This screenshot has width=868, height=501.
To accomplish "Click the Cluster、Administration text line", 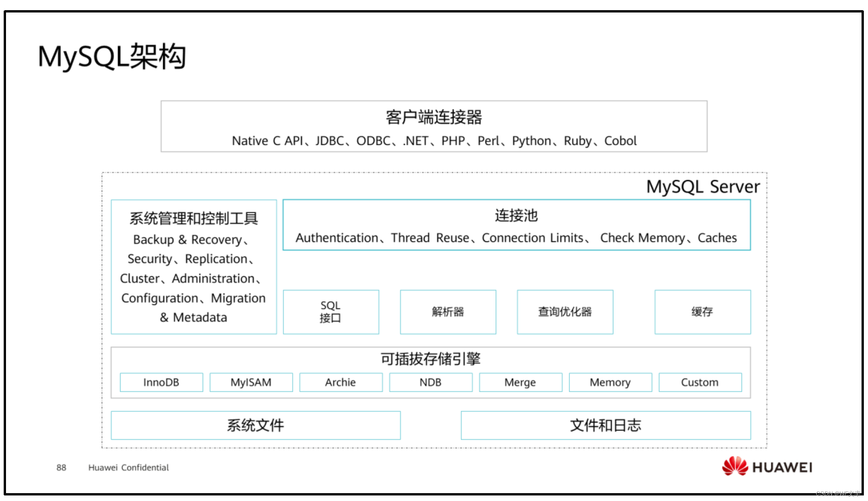I will click(191, 278).
